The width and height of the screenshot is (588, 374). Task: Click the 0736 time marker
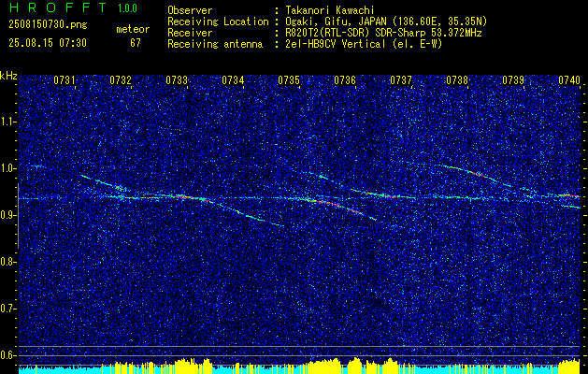tap(345, 79)
